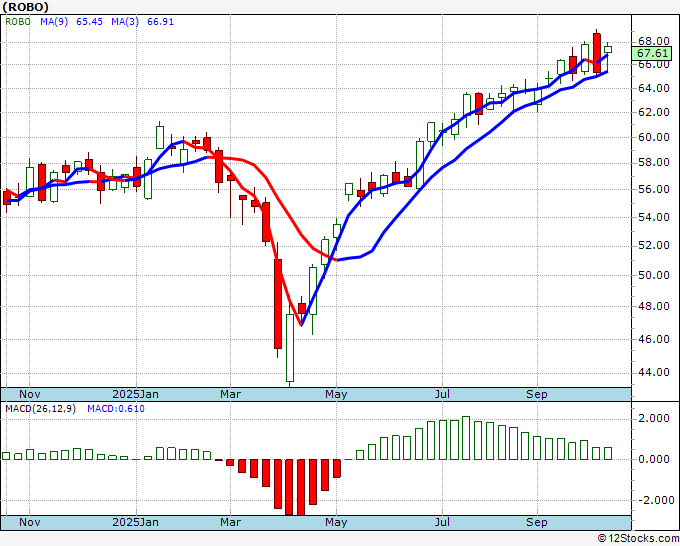Open the 12Stocks.com credit link
This screenshot has width=680, height=546.
(638, 539)
